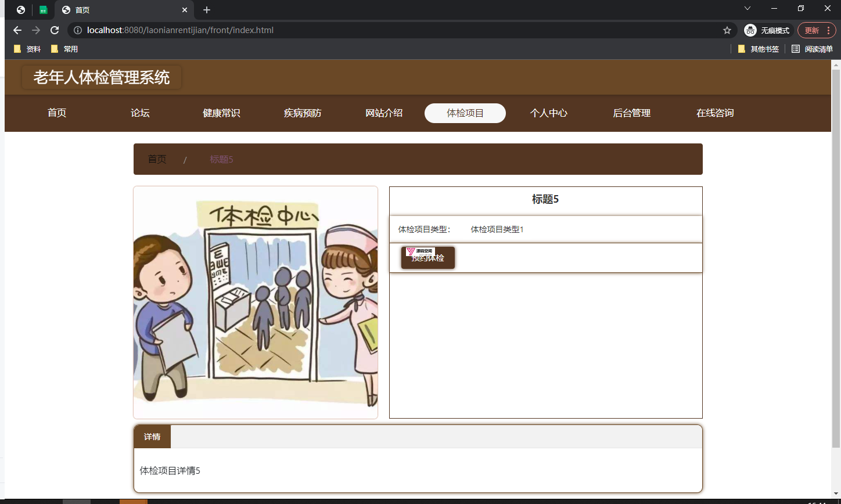Open the 首页 navigation item
This screenshot has width=841, height=504.
[57, 113]
